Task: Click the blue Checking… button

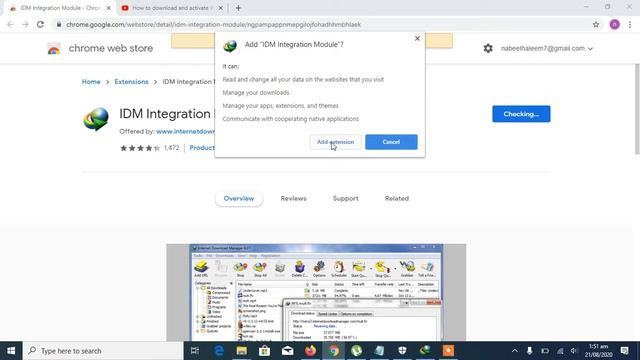Action: (x=521, y=114)
